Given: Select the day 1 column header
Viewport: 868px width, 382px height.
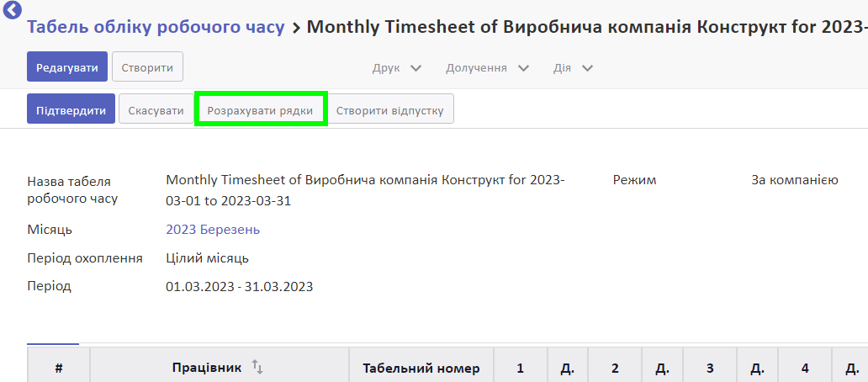Looking at the screenshot, I should pyautogui.click(x=521, y=367).
